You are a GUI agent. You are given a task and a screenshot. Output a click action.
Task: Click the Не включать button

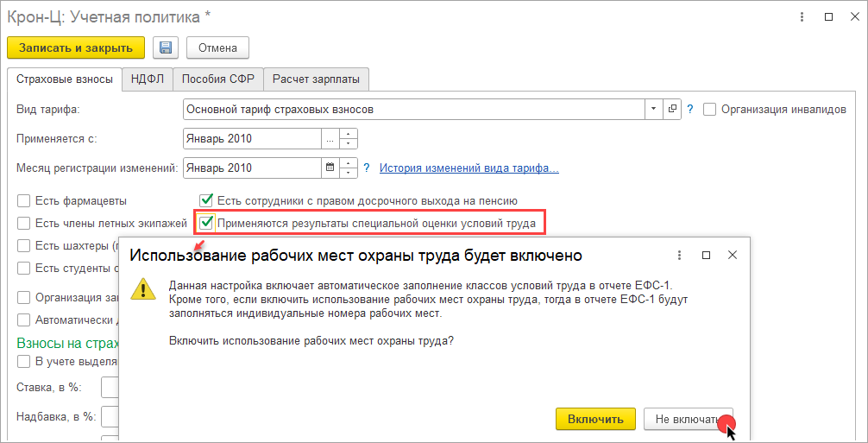(688, 419)
